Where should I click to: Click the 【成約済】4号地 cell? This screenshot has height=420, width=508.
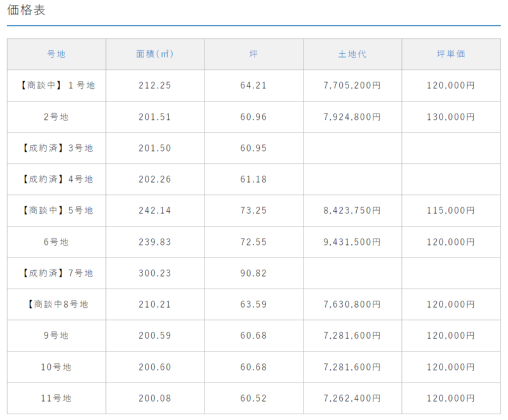click(x=57, y=180)
